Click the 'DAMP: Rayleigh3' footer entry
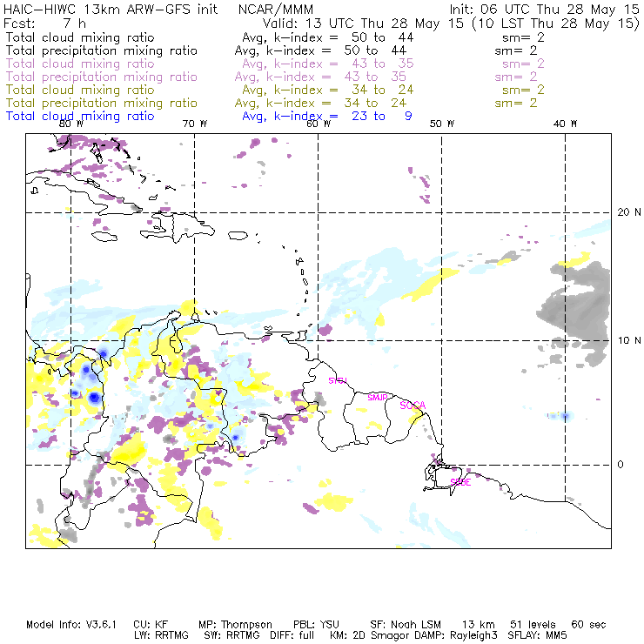The width and height of the screenshot is (644, 644). pos(456,635)
